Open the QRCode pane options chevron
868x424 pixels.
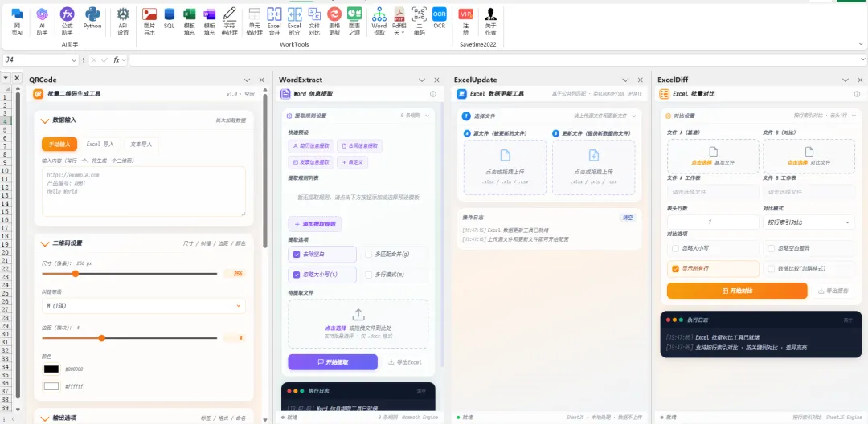click(x=247, y=79)
